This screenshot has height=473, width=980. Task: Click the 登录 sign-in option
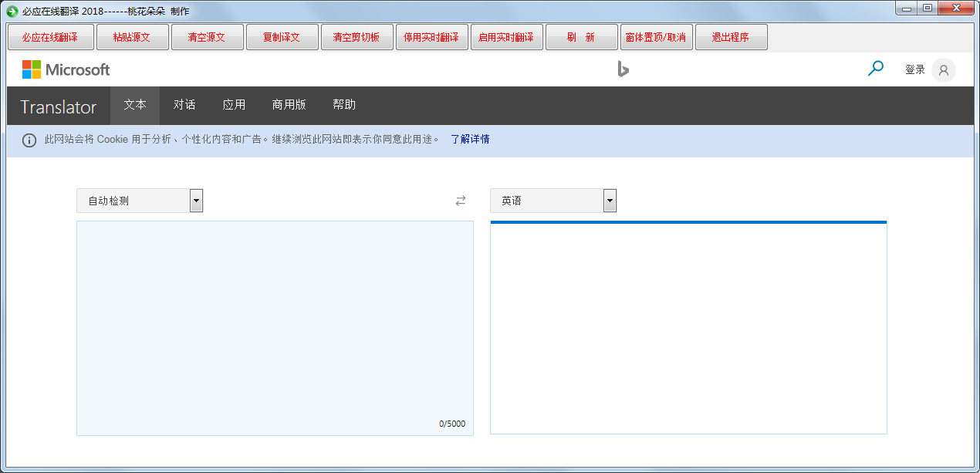coord(914,69)
